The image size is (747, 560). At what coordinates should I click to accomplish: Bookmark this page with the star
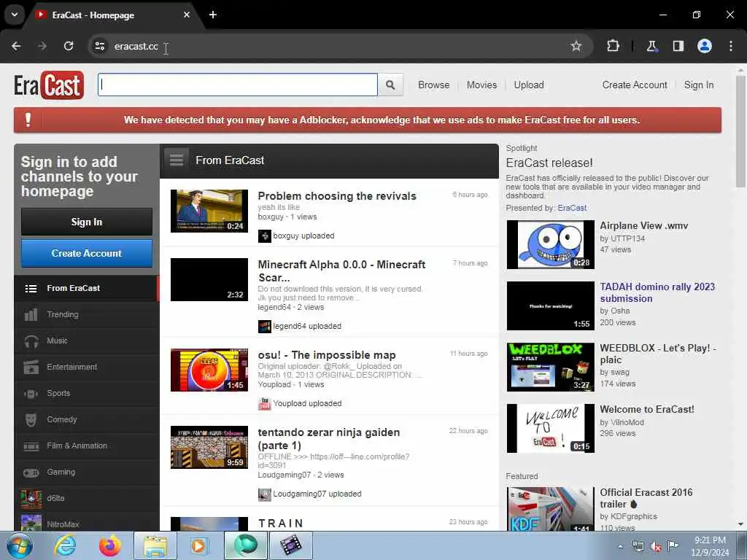pyautogui.click(x=576, y=46)
